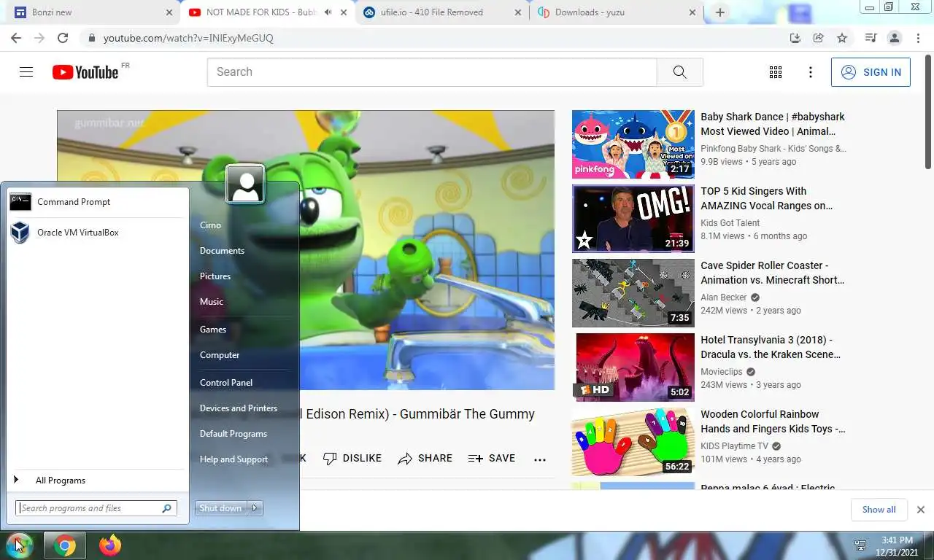Open the Cirno user folder link
The image size is (934, 560).
pyautogui.click(x=210, y=225)
